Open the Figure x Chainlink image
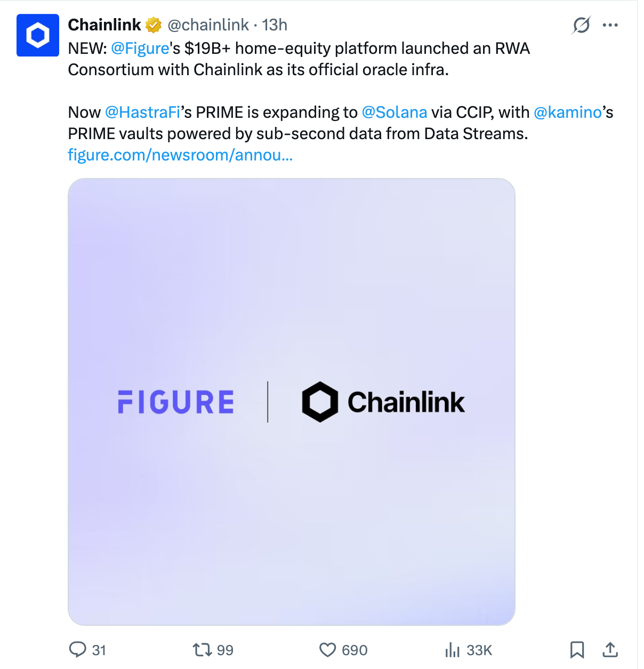 (x=292, y=400)
